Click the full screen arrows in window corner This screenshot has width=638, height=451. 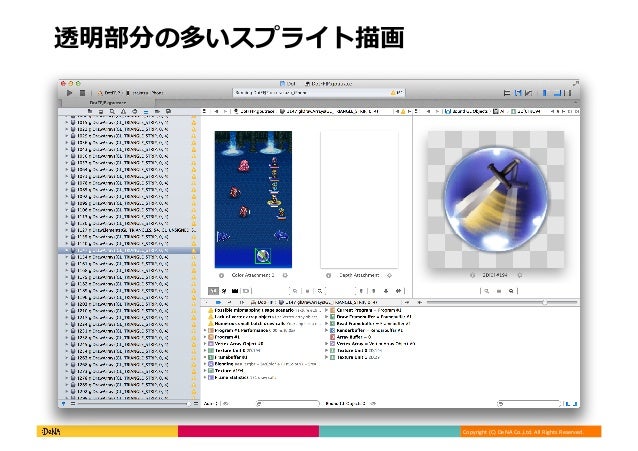pyautogui.click(x=575, y=83)
